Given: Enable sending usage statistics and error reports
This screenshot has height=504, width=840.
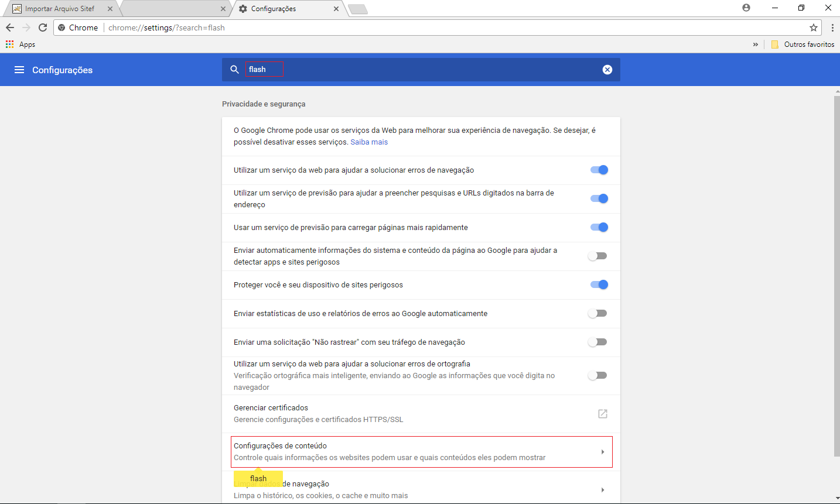Looking at the screenshot, I should (x=597, y=313).
